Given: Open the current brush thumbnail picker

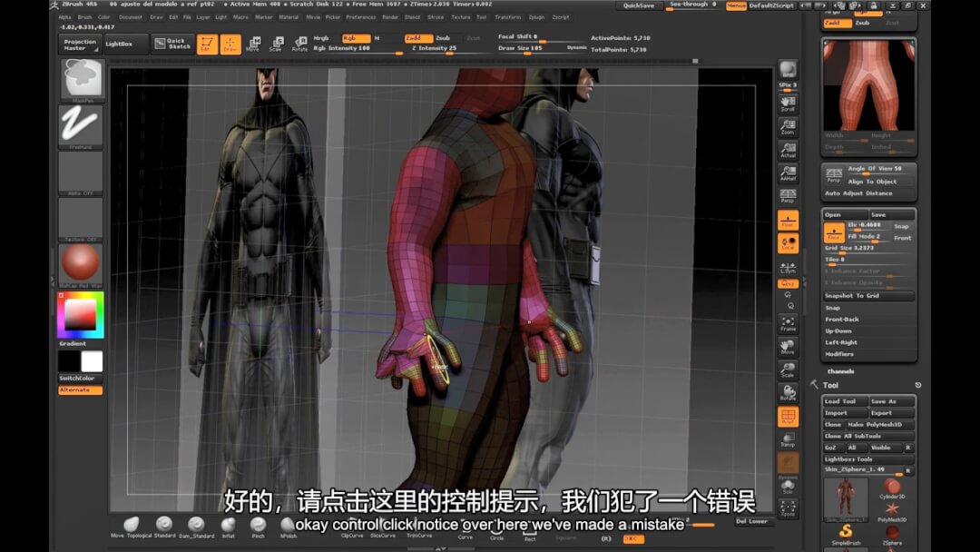Looking at the screenshot, I should (x=82, y=80).
